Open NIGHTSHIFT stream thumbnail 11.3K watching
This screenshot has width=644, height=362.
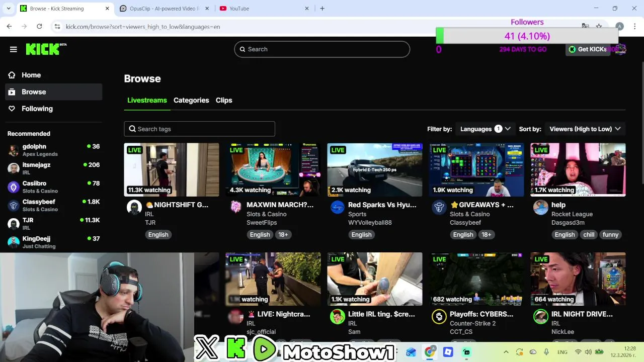(172, 169)
